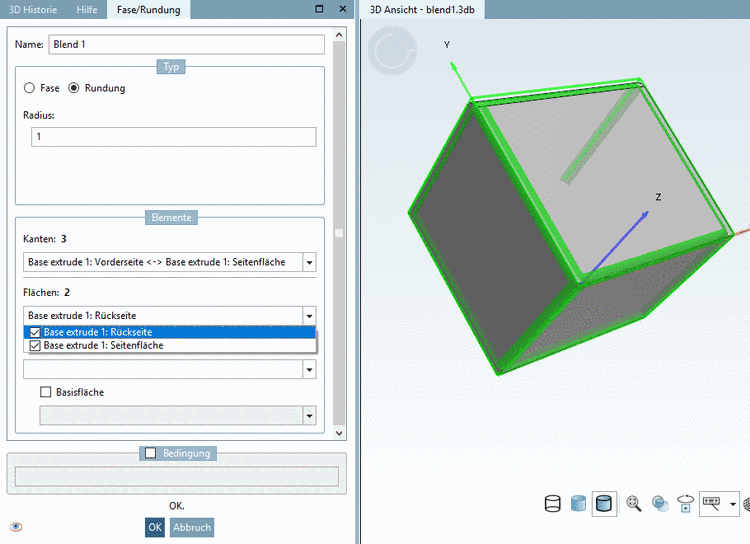Open the measure tool dropdown arrow
The width and height of the screenshot is (750, 544).
pyautogui.click(x=732, y=504)
